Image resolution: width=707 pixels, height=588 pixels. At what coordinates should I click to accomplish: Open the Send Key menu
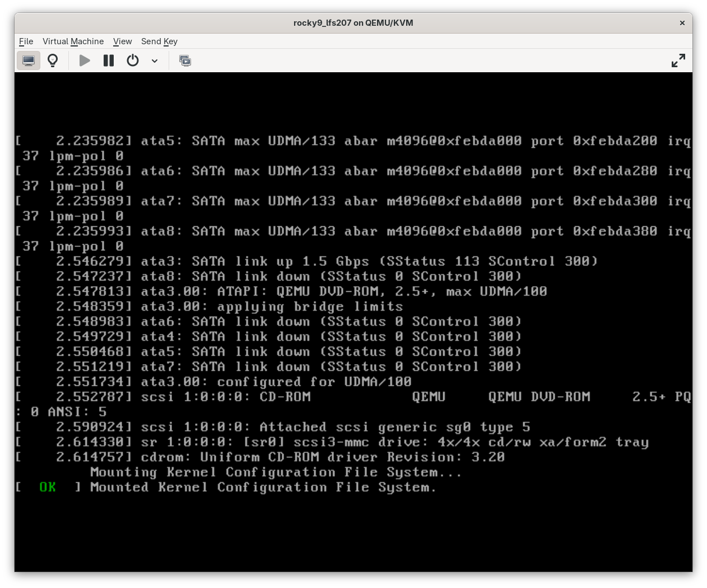[x=159, y=41]
